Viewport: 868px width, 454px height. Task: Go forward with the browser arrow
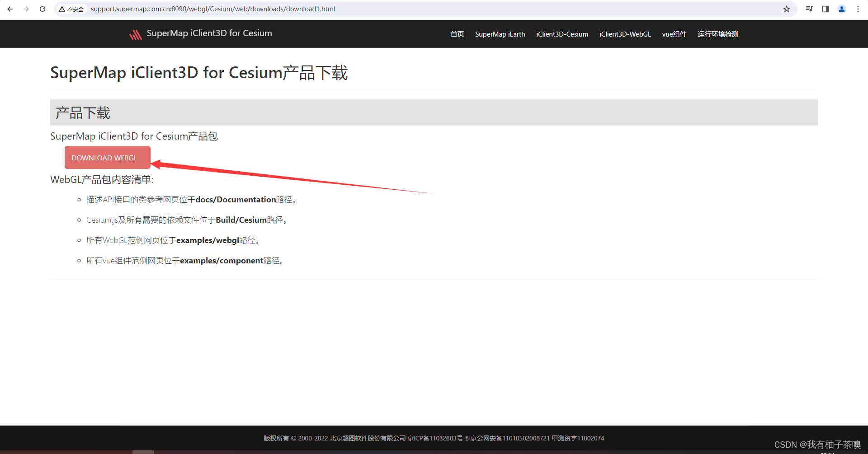(x=26, y=9)
